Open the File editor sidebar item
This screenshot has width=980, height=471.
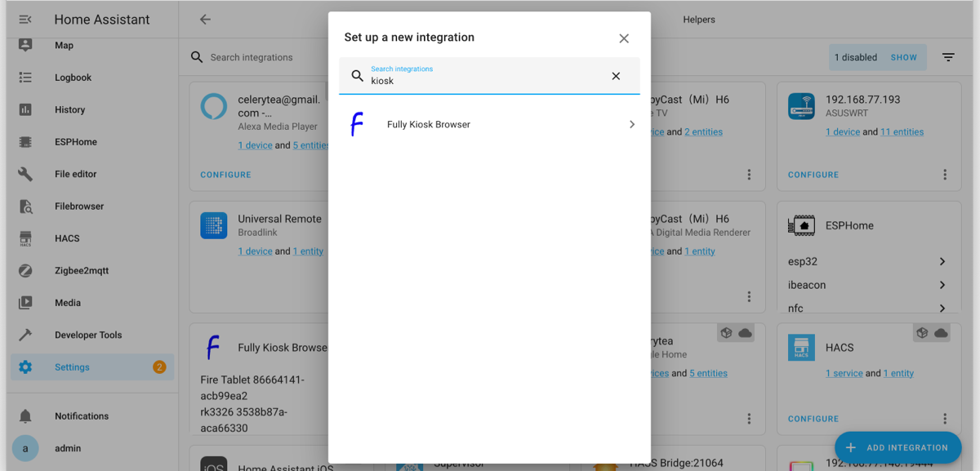tap(92, 174)
